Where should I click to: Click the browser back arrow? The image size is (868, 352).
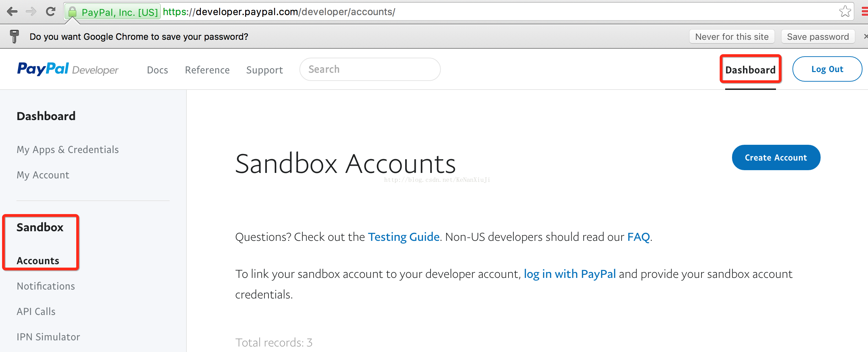[x=12, y=12]
